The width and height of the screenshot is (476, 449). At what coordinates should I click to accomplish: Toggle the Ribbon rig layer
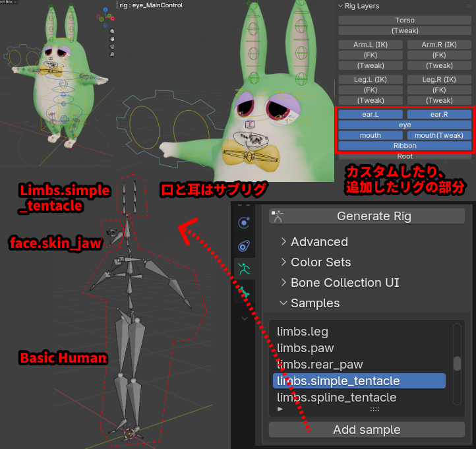click(x=405, y=145)
